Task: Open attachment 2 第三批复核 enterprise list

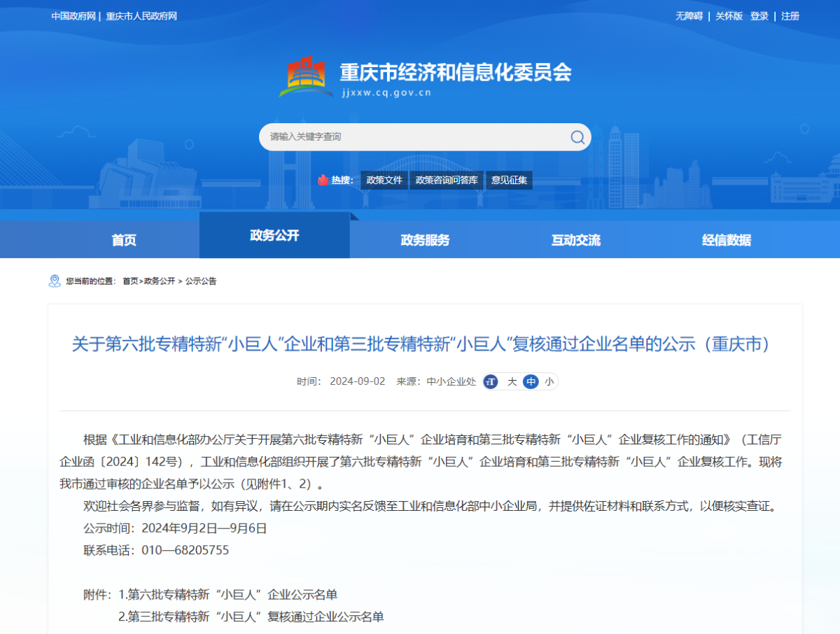Action: click(x=251, y=617)
